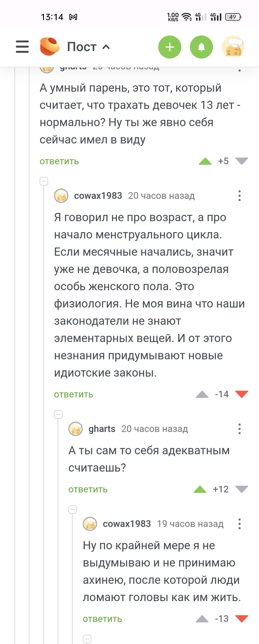The width and height of the screenshot is (259, 644).
Task: Reply to the comment rated -14
Action: tap(74, 395)
